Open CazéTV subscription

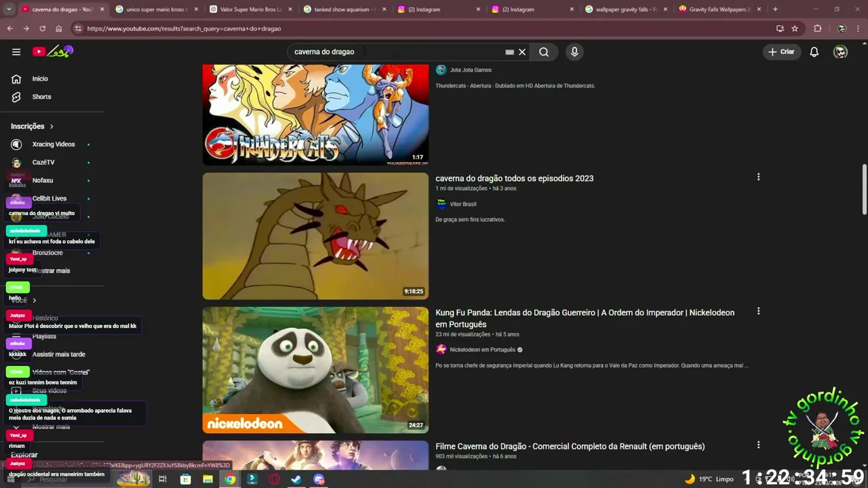[43, 163]
